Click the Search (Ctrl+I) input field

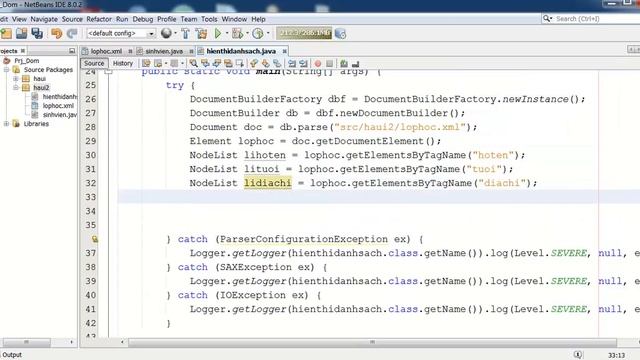[x=591, y=19]
